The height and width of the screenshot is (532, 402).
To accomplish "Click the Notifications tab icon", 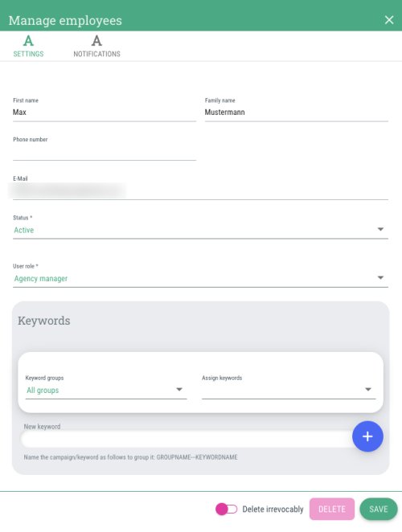I will (x=96, y=41).
